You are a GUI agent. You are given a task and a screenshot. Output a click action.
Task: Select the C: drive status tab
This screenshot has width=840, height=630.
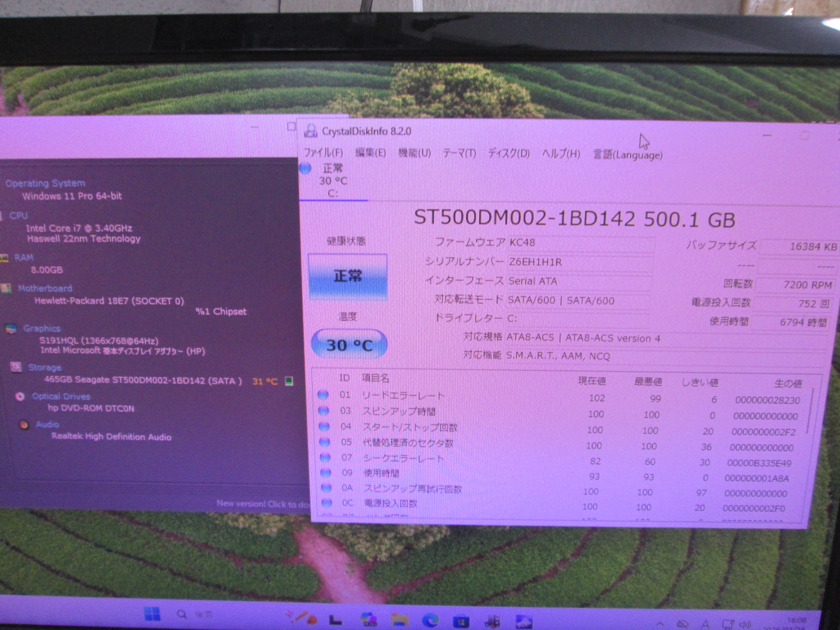(x=332, y=181)
